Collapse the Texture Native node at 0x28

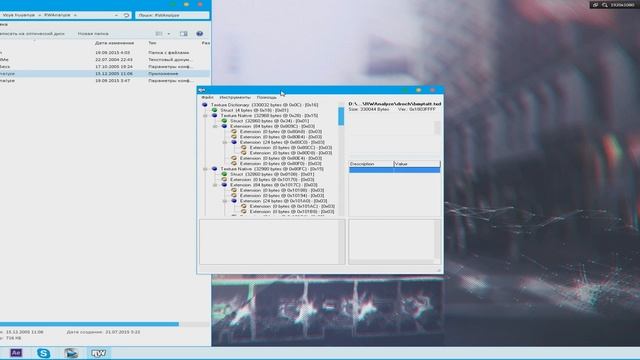click(x=205, y=116)
